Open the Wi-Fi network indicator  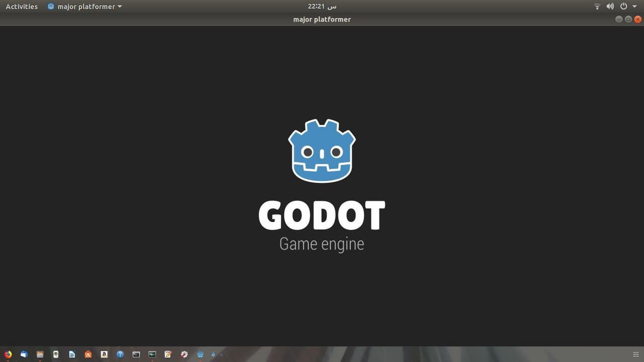[x=597, y=7]
